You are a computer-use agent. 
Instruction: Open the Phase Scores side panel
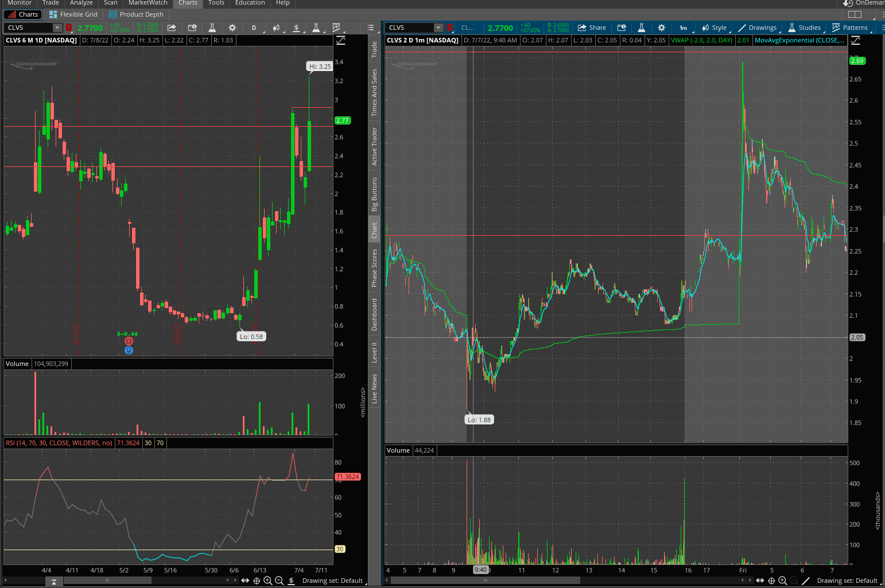tap(374, 268)
